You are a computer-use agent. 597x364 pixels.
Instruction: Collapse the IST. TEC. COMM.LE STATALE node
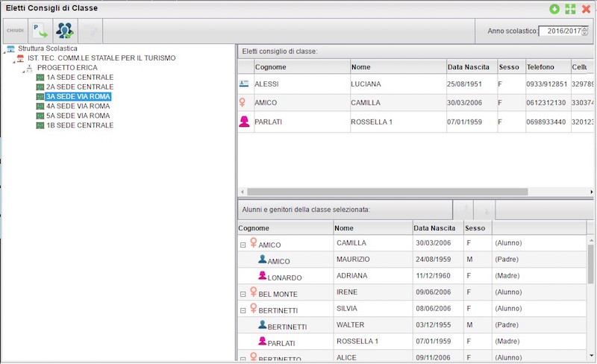pos(13,62)
